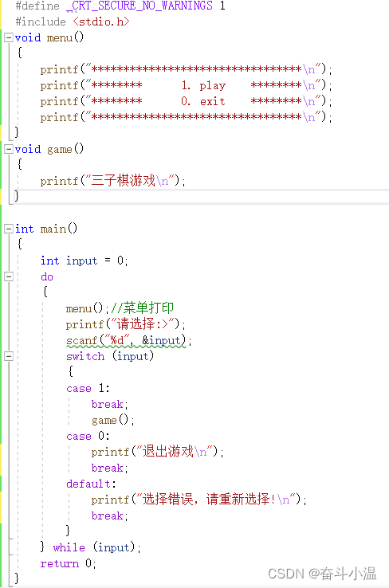The width and height of the screenshot is (389, 588).
Task: Collapse the switch (input) block
Action: click(x=8, y=356)
